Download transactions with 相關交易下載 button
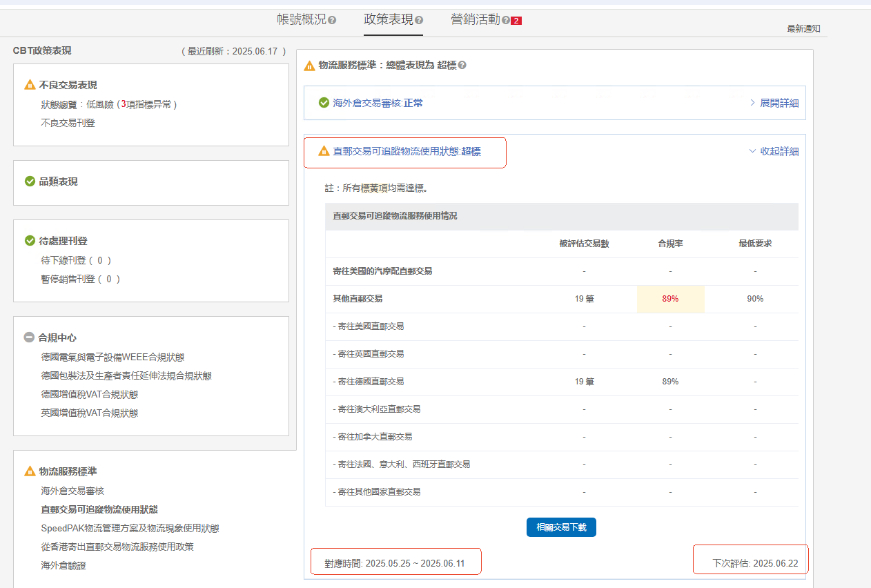Viewport: 871px width, 588px height. click(x=561, y=528)
